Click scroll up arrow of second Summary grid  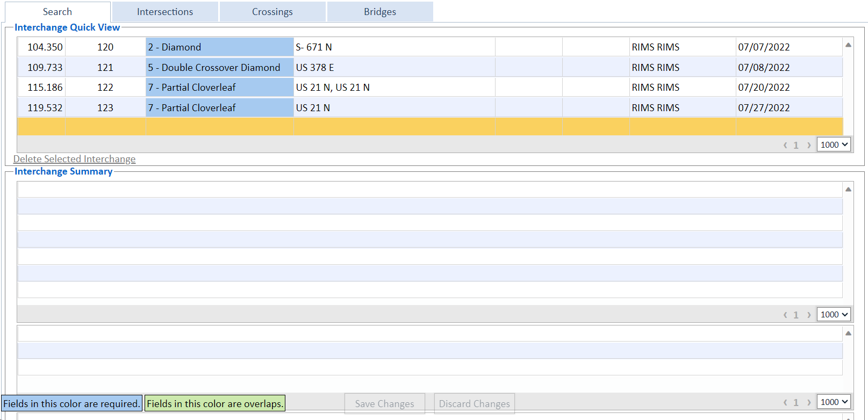tap(848, 333)
